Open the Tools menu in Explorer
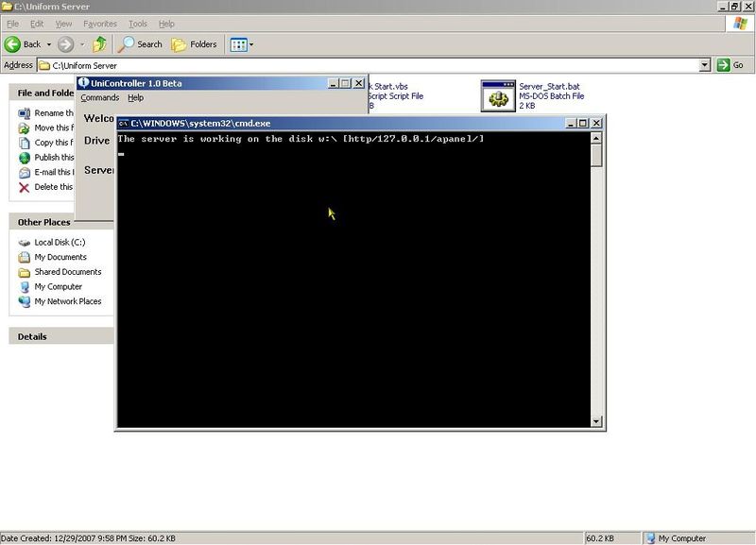Image resolution: width=756 pixels, height=545 pixels. [x=137, y=24]
